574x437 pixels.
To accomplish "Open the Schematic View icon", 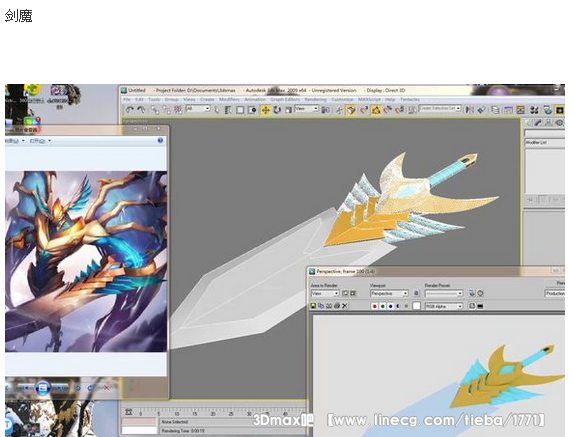I will [521, 110].
